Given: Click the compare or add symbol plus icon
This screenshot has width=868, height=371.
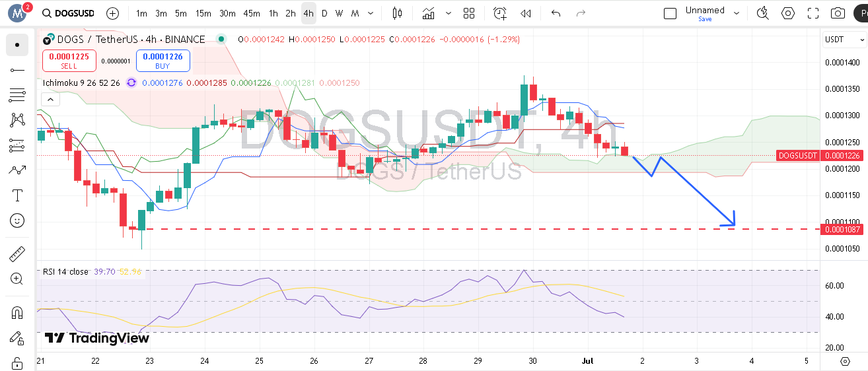Looking at the screenshot, I should pos(113,13).
